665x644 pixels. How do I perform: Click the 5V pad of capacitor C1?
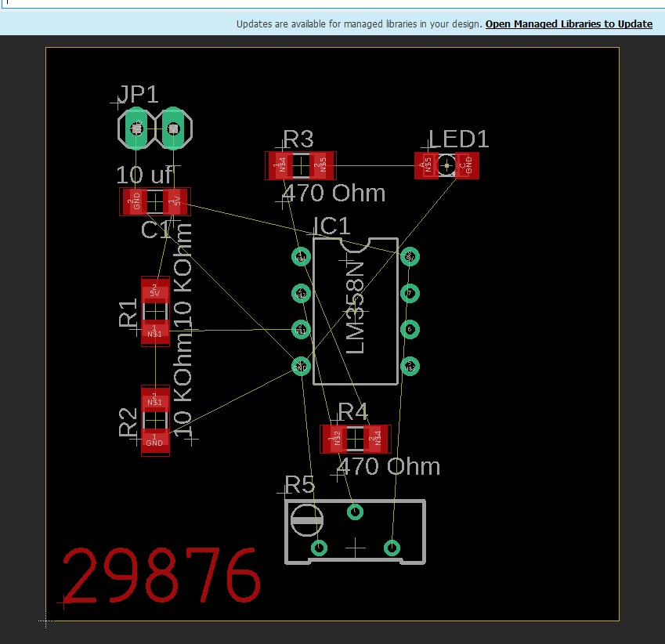176,201
